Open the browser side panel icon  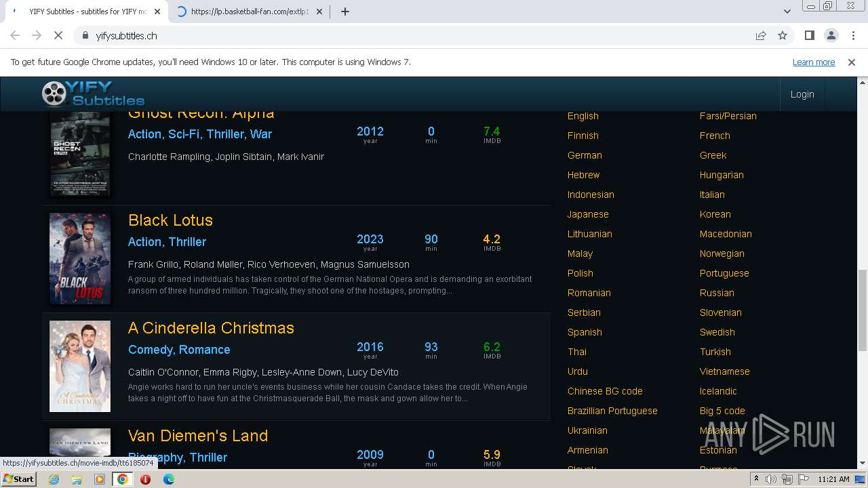pos(809,35)
